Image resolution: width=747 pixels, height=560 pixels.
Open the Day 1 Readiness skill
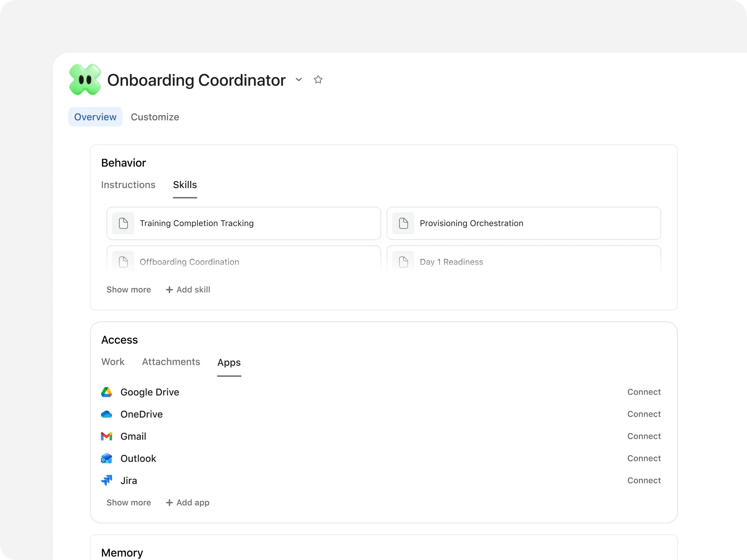[x=524, y=259]
